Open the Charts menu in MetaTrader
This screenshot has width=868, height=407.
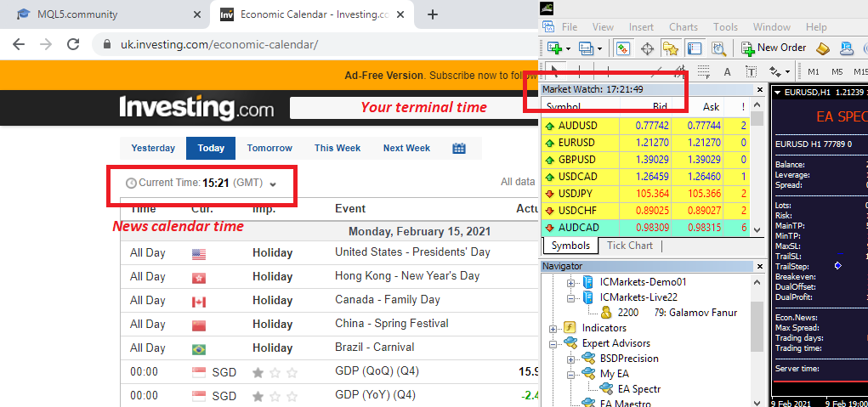684,27
